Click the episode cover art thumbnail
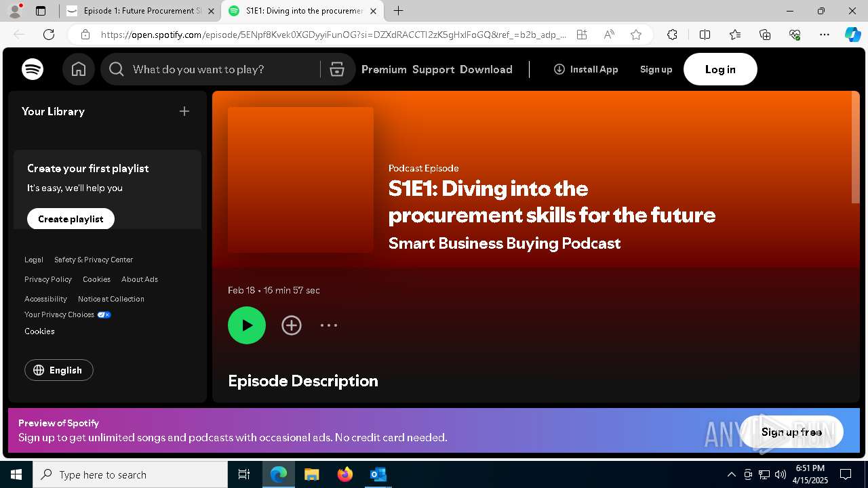 click(x=300, y=180)
